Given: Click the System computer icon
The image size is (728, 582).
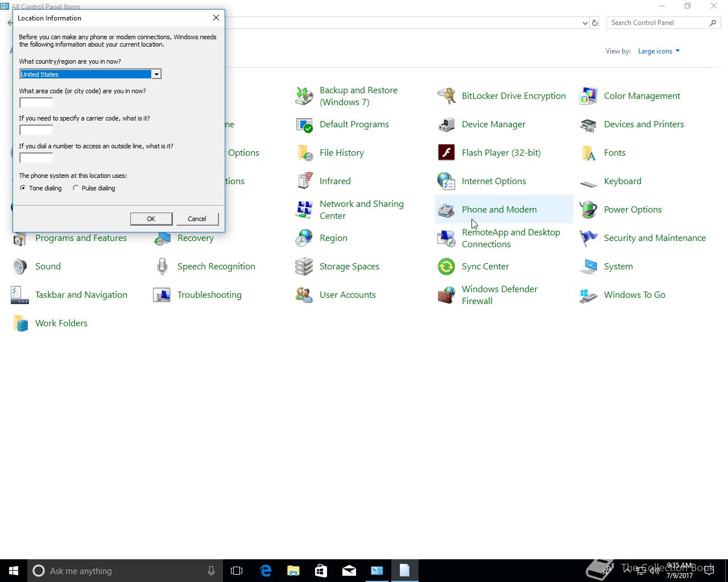Looking at the screenshot, I should pos(589,267).
